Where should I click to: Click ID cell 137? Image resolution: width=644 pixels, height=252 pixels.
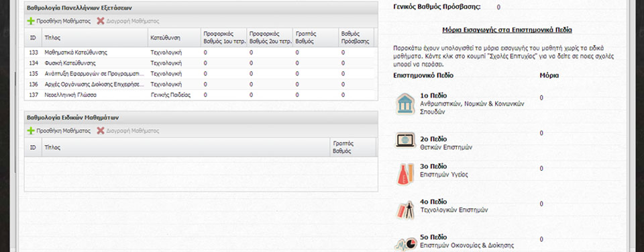pos(34,95)
